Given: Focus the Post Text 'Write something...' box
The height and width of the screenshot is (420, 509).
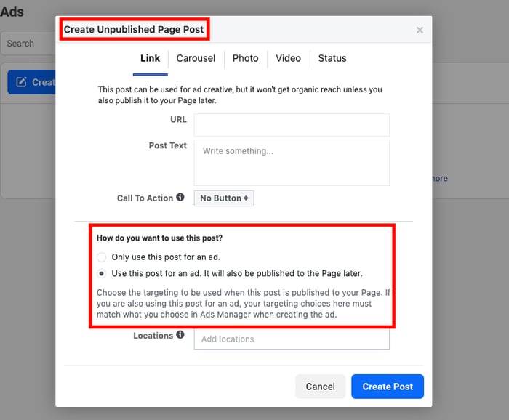Looking at the screenshot, I should point(291,162).
